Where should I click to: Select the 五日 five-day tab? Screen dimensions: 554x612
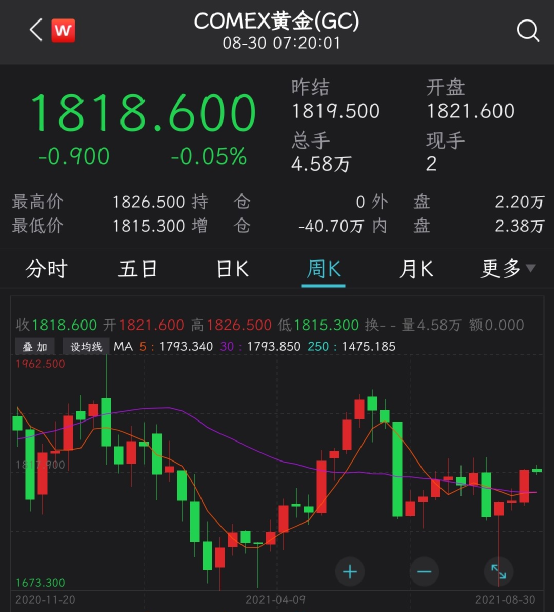(x=137, y=269)
